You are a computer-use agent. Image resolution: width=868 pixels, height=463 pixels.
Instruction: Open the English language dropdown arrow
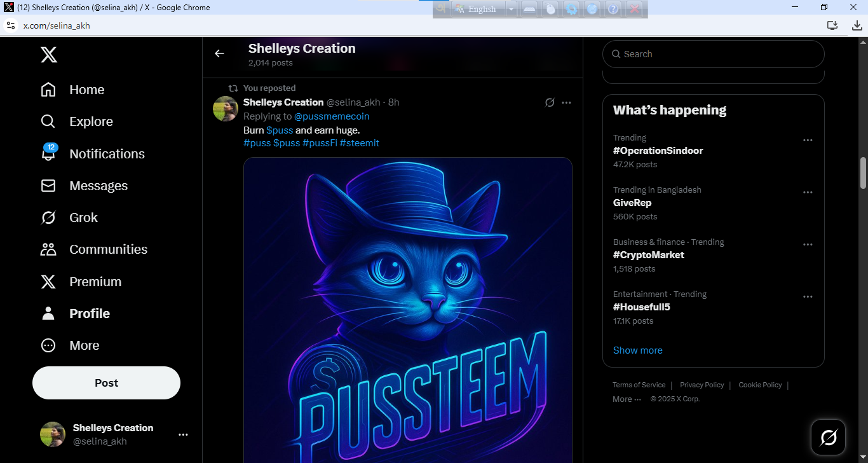[511, 9]
